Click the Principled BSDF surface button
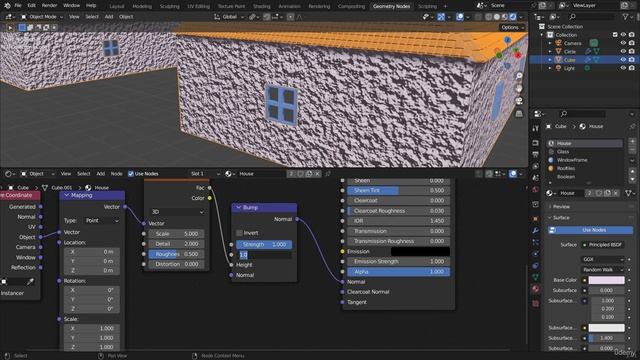 pos(603,245)
